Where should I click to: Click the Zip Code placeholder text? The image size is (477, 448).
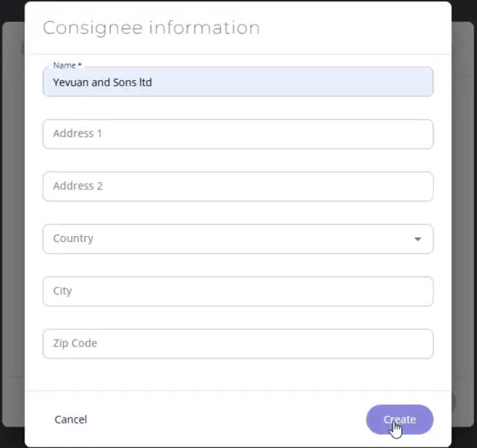(x=75, y=343)
